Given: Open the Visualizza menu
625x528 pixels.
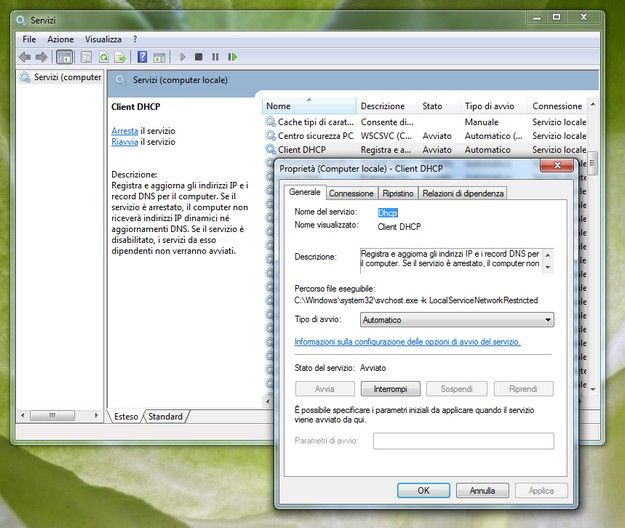Looking at the screenshot, I should 103,39.
